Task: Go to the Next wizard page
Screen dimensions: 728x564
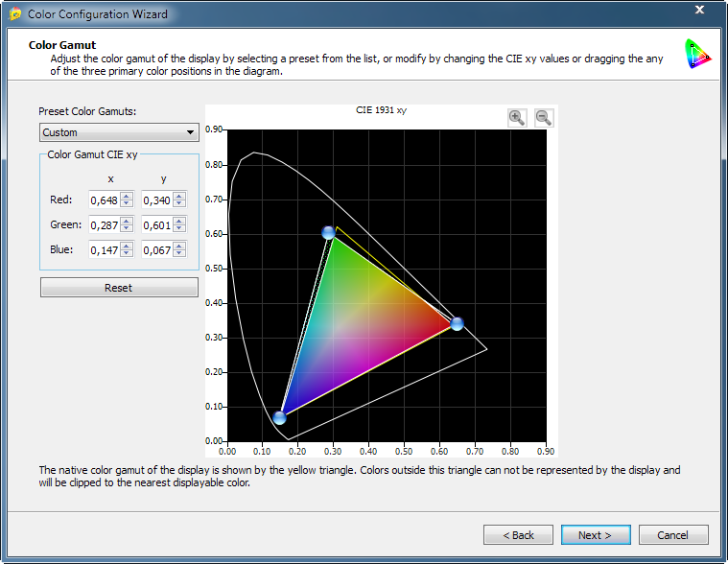Action: pos(596,535)
